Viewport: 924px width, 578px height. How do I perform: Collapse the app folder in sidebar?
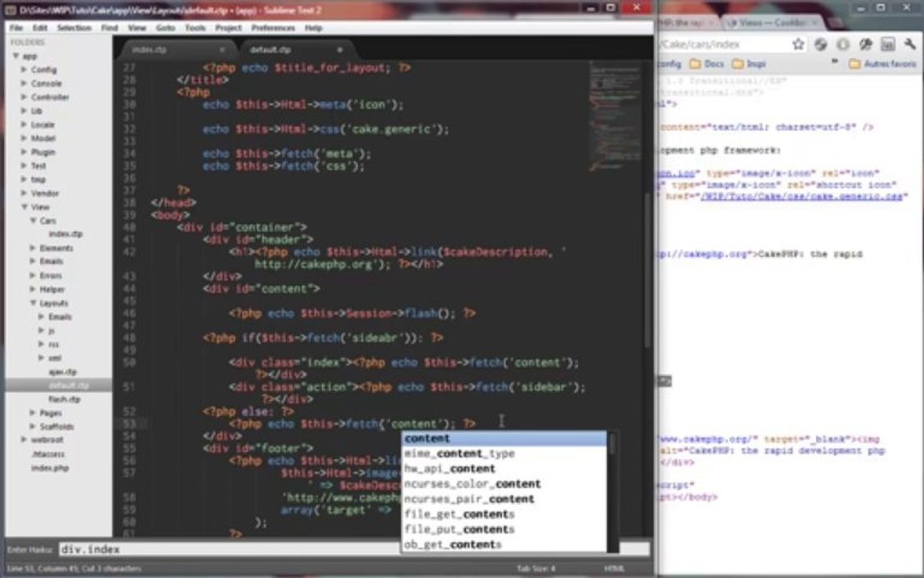click(16, 56)
